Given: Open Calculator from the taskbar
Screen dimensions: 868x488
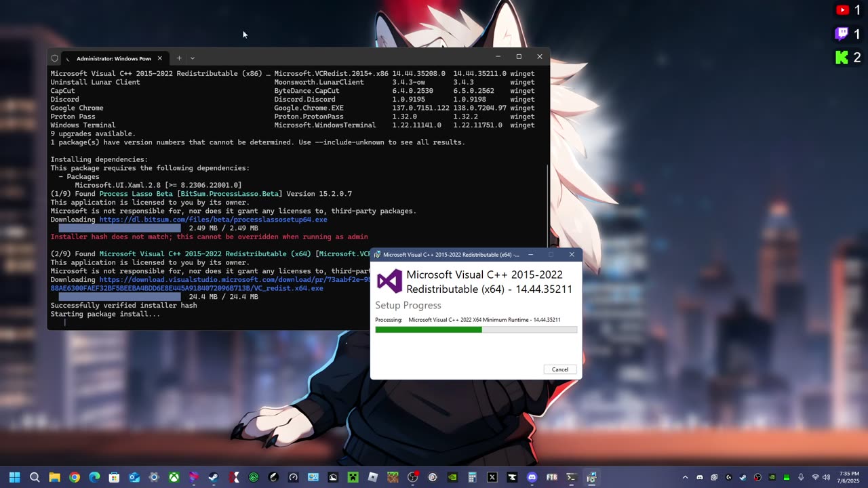Looking at the screenshot, I should click(472, 477).
